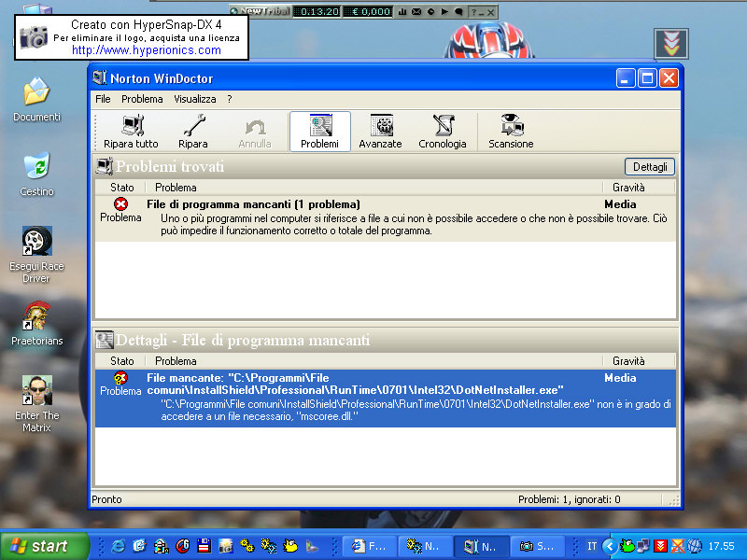Select the Ripara wrench tool
Screen dimensions: 747x560
tap(193, 132)
